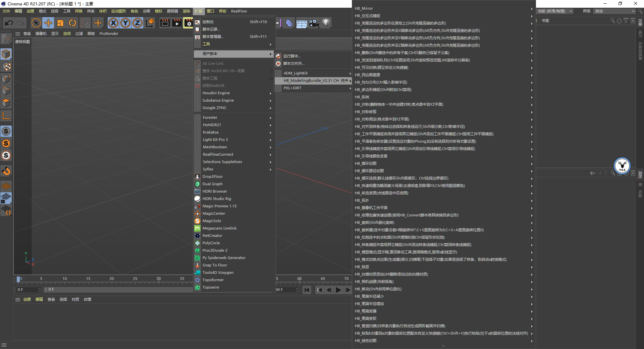Launch Drop2Floor plugin
644x349 pixels.
click(x=234, y=177)
